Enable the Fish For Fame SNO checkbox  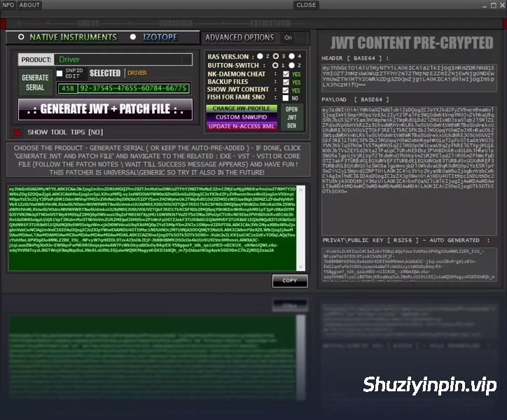(x=286, y=98)
